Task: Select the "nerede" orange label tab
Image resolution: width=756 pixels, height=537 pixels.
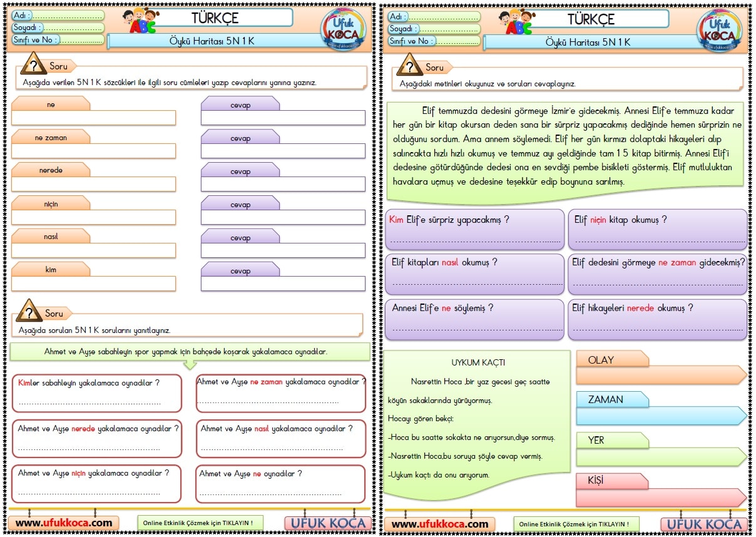Action: pyautogui.click(x=51, y=170)
